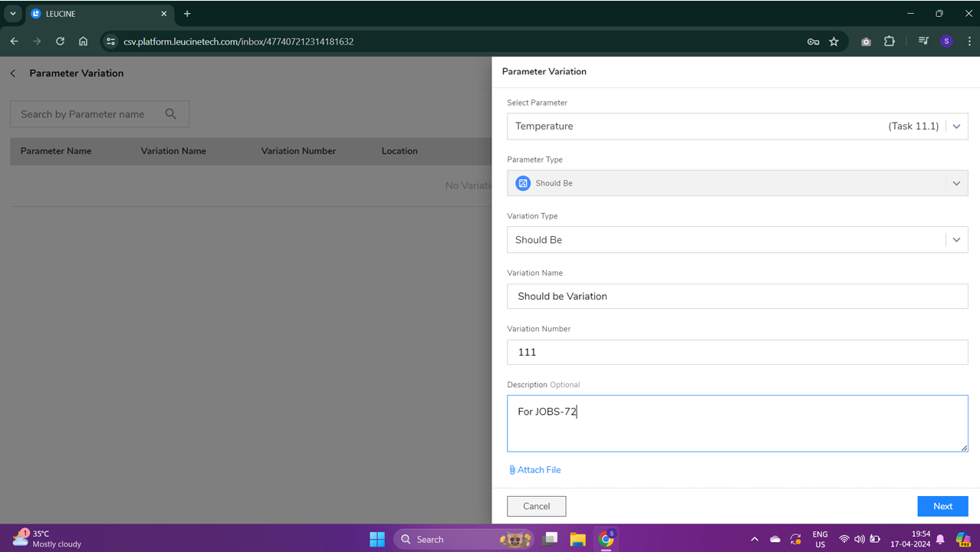Open the Copilot icon at taskbar end
The height and width of the screenshot is (552, 980).
pyautogui.click(x=963, y=539)
